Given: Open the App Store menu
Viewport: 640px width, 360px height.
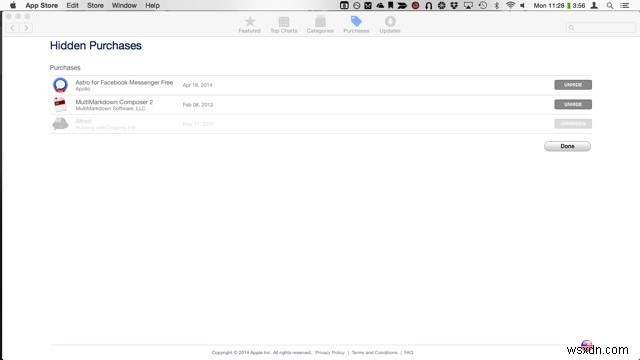Looking at the screenshot, I should [x=42, y=5].
